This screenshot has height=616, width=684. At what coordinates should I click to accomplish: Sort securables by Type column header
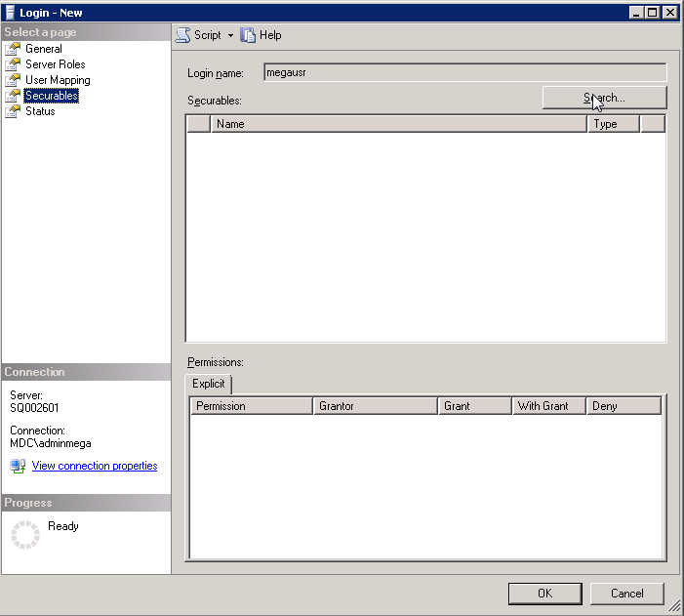point(614,124)
